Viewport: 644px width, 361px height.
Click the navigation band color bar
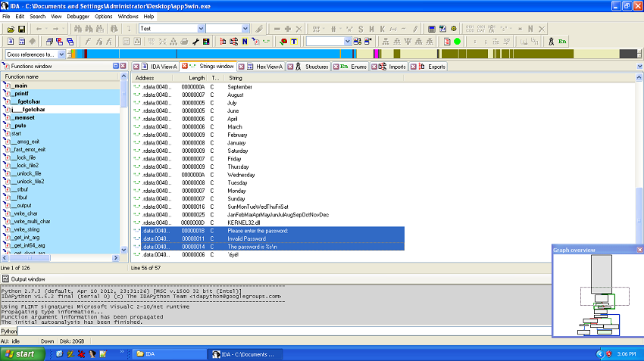coord(354,54)
